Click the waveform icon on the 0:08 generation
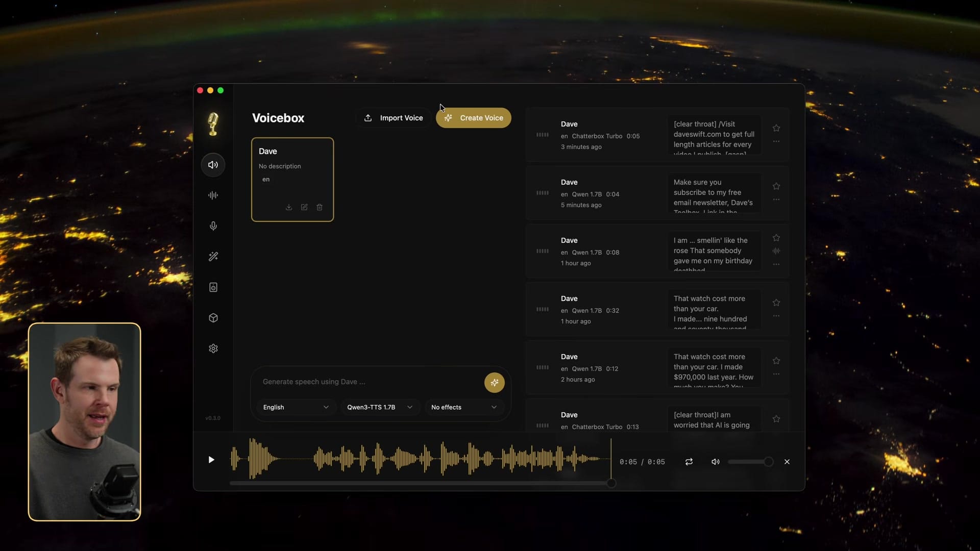Screen dimensions: 980x551 coord(776,251)
